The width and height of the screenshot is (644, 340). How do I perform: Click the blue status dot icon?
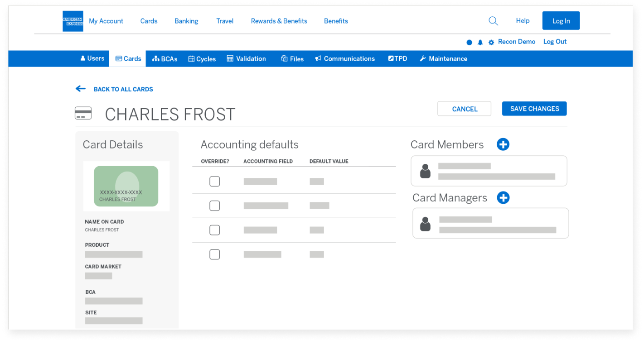coord(469,42)
